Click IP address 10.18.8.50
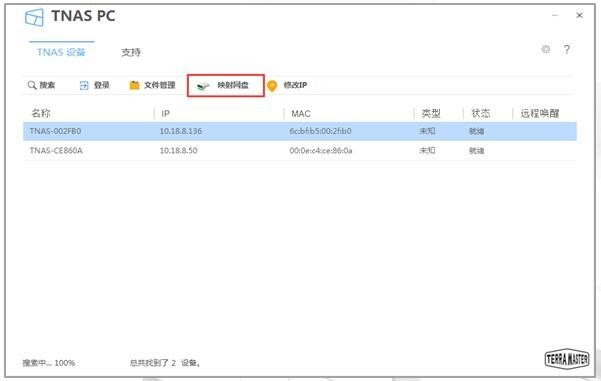The image size is (601, 381). coord(179,151)
